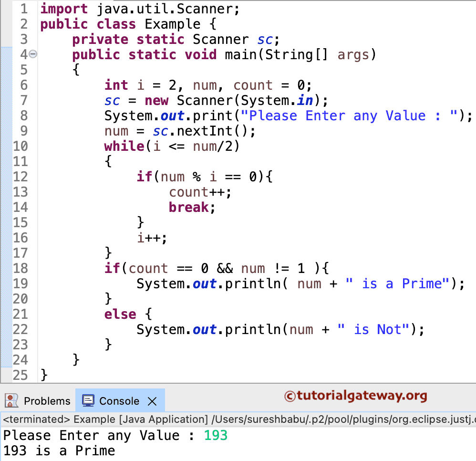Open the tutorialgateway.org logo link

coord(372,396)
